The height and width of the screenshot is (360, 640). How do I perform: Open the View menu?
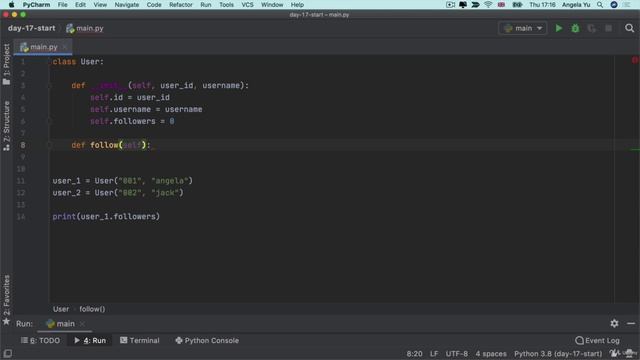point(100,4)
